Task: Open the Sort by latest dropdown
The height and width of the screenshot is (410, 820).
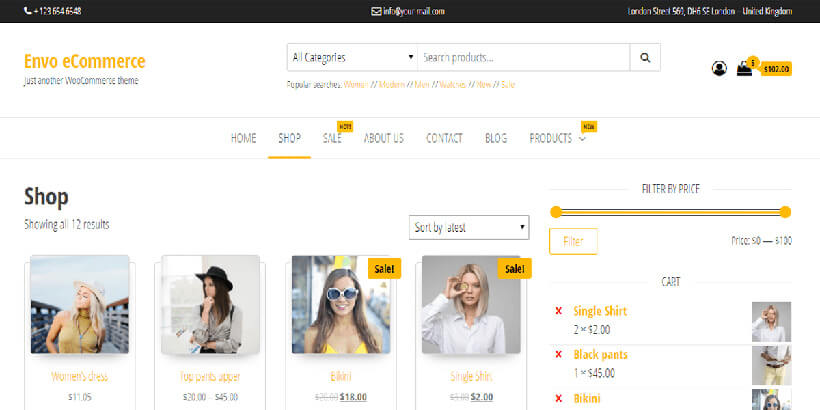Action: click(x=469, y=228)
